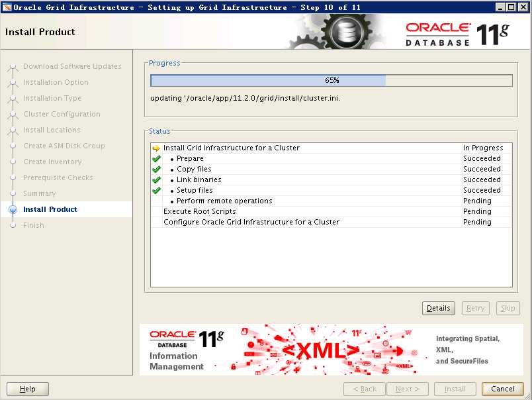Image resolution: width=532 pixels, height=400 pixels.
Task: Select the 'Copy files' status row
Action: (x=332, y=169)
